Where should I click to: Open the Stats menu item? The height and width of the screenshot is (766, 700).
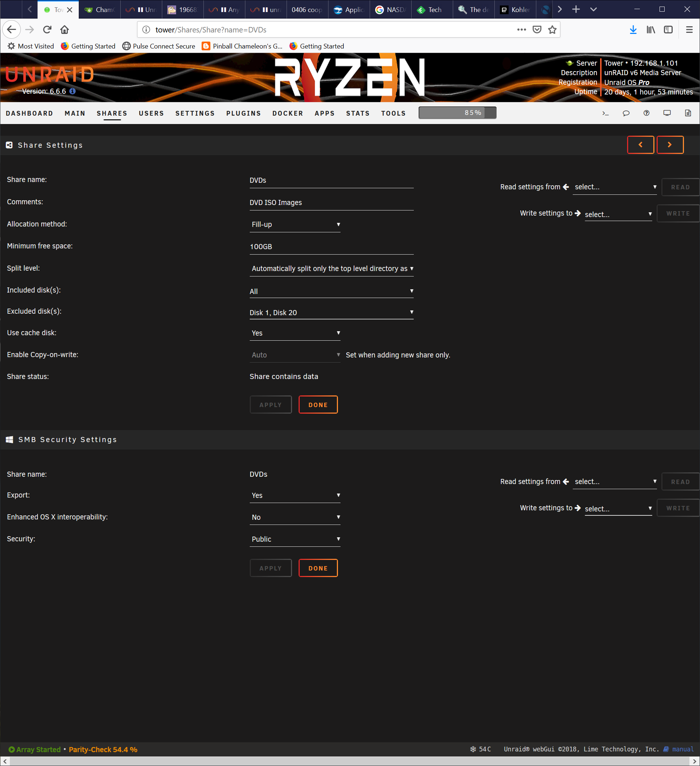(x=358, y=113)
